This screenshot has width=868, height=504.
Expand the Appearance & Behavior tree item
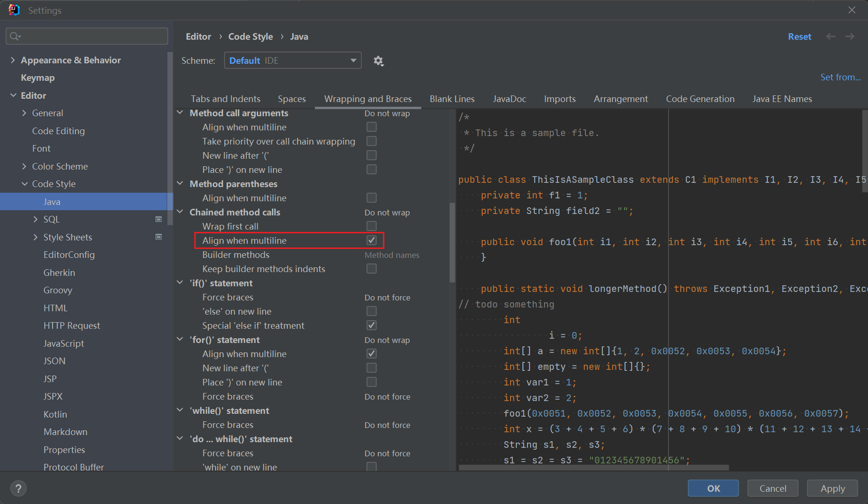point(12,60)
